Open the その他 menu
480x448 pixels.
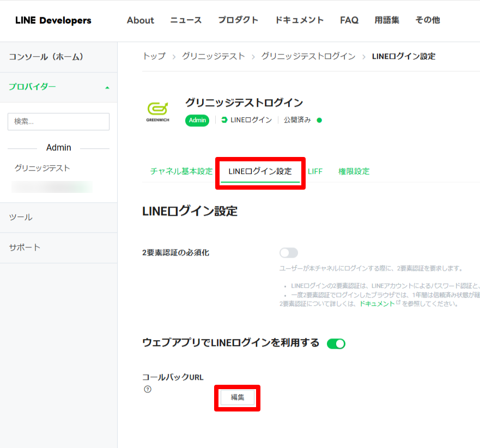(428, 20)
